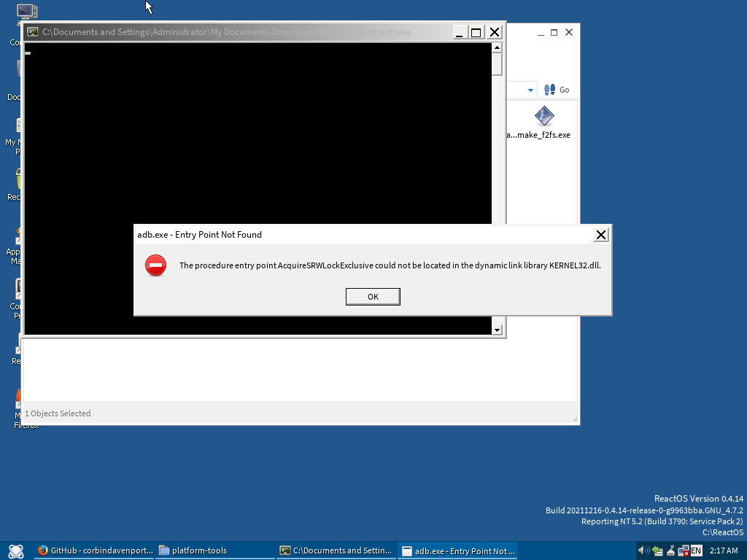747x560 pixels.
Task: Click OK to dismiss the error
Action: (x=373, y=296)
